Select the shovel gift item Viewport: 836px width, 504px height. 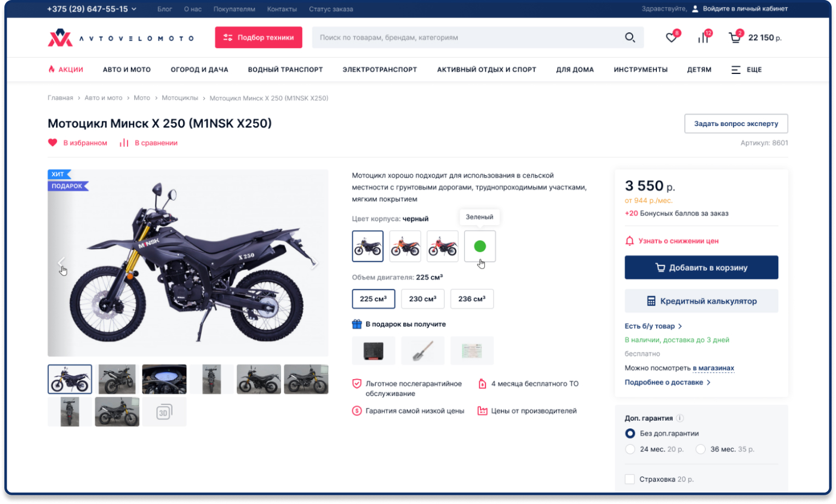coord(422,351)
